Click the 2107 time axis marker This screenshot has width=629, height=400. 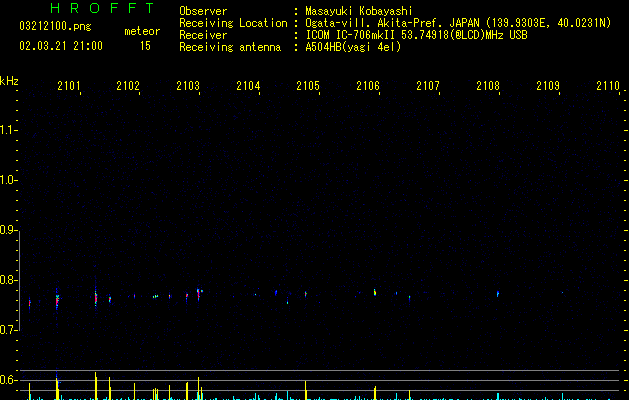428,85
